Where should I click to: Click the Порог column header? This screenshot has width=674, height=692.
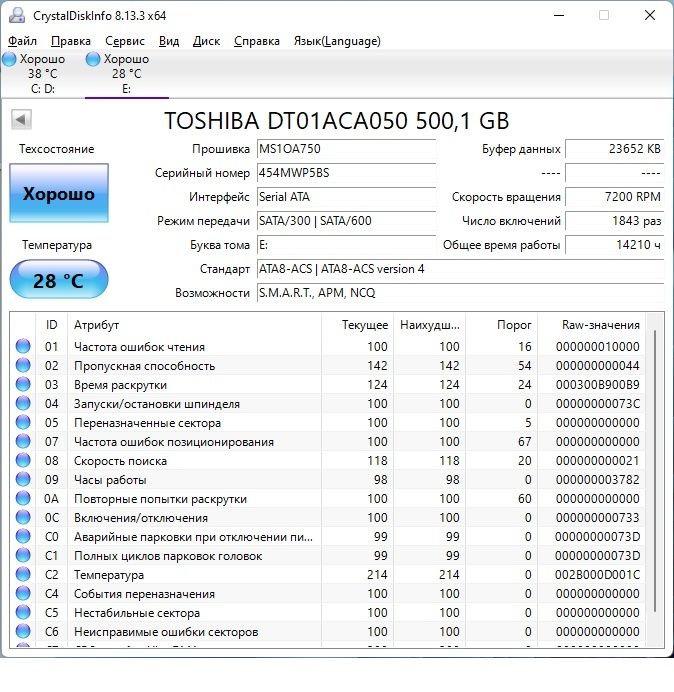[501, 325]
